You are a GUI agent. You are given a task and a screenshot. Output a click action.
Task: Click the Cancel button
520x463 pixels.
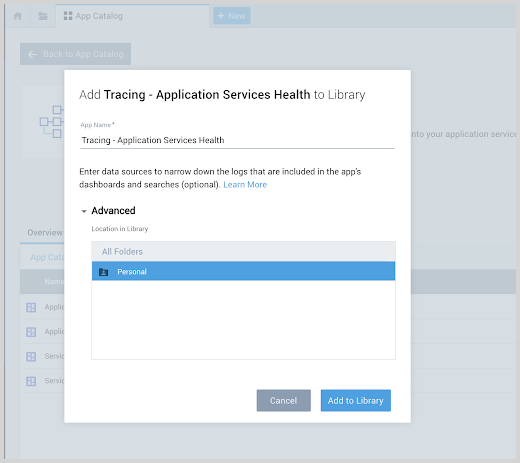(x=284, y=400)
